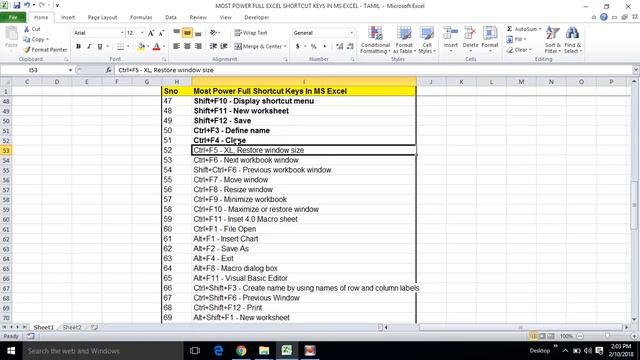Toggle Middle Align vertical alignment
This screenshot has height=360, width=640.
coord(187,33)
